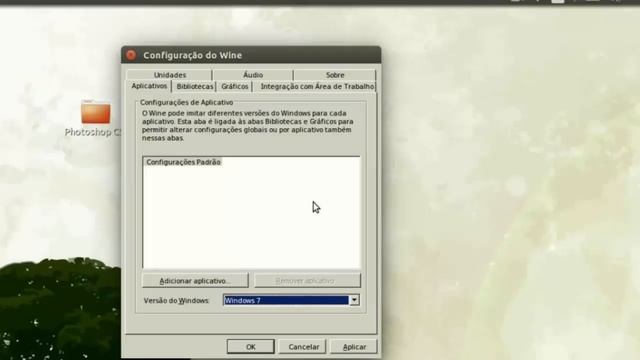The height and width of the screenshot is (360, 640).
Task: Select Configurações Padrão in the application list
Action: pos(183,162)
